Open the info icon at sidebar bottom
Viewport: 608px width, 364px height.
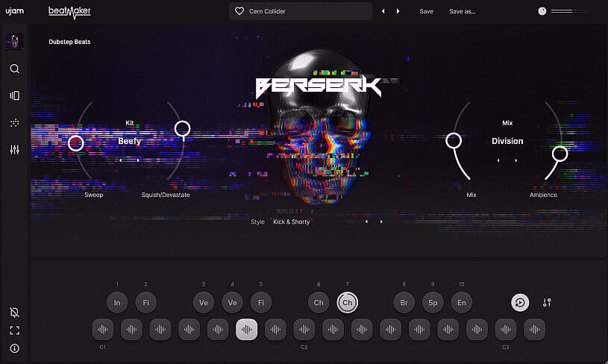point(15,348)
